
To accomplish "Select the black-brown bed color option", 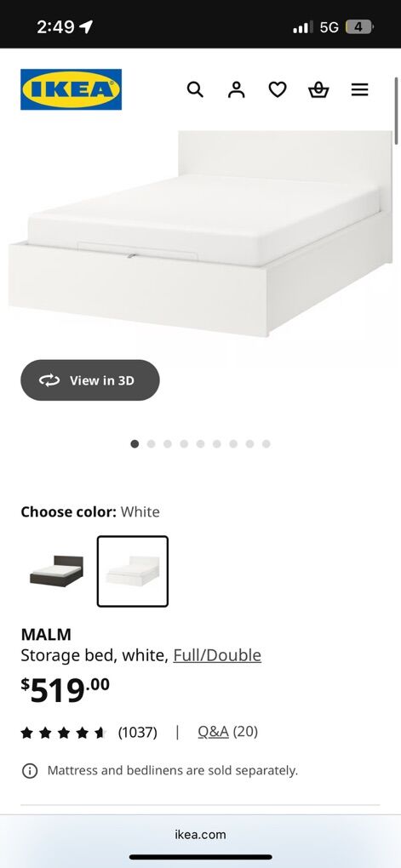I will pos(56,571).
